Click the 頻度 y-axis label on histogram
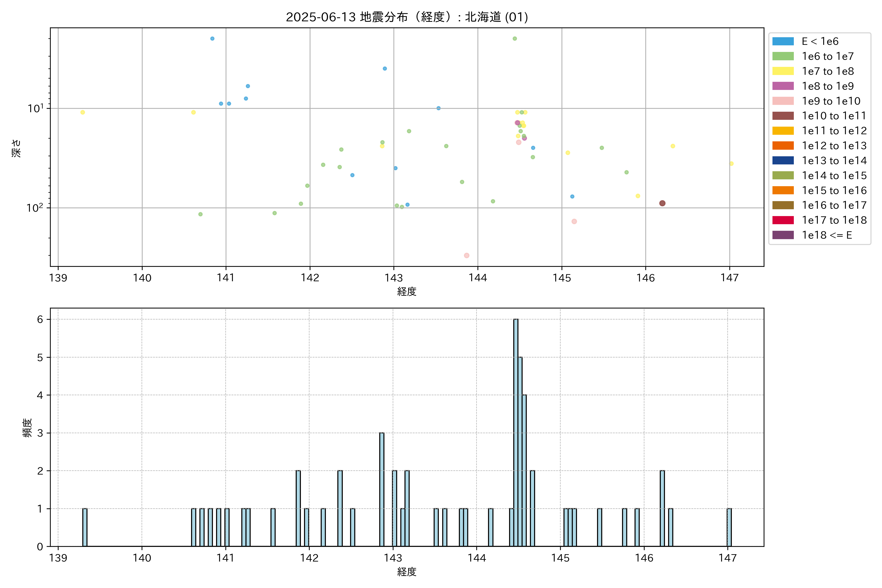 [27, 428]
